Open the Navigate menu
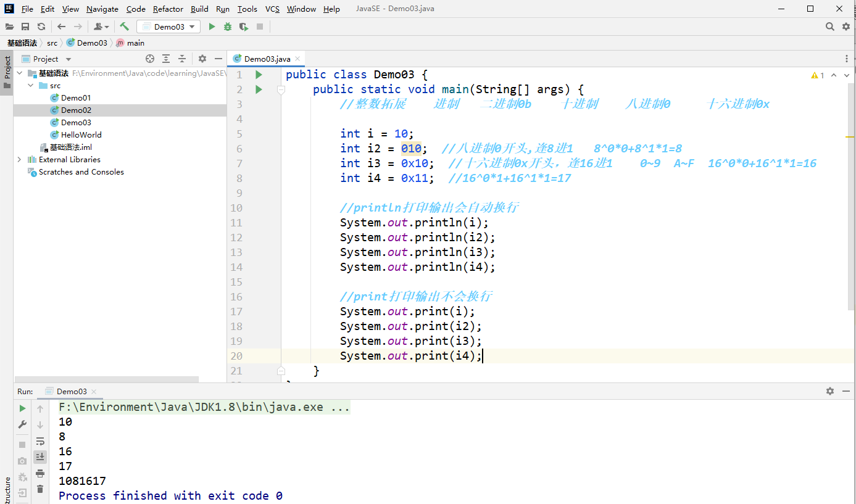Screen dimensions: 856x504 click(x=102, y=9)
